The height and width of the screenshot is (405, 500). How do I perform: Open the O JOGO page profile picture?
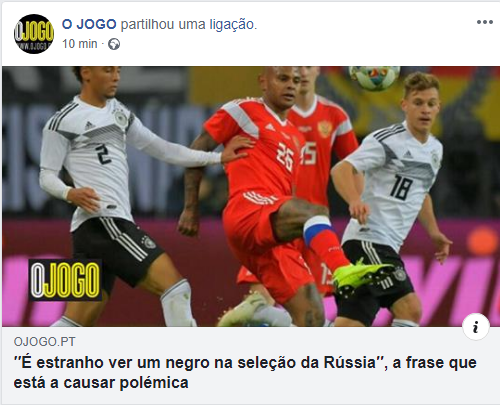tap(34, 34)
